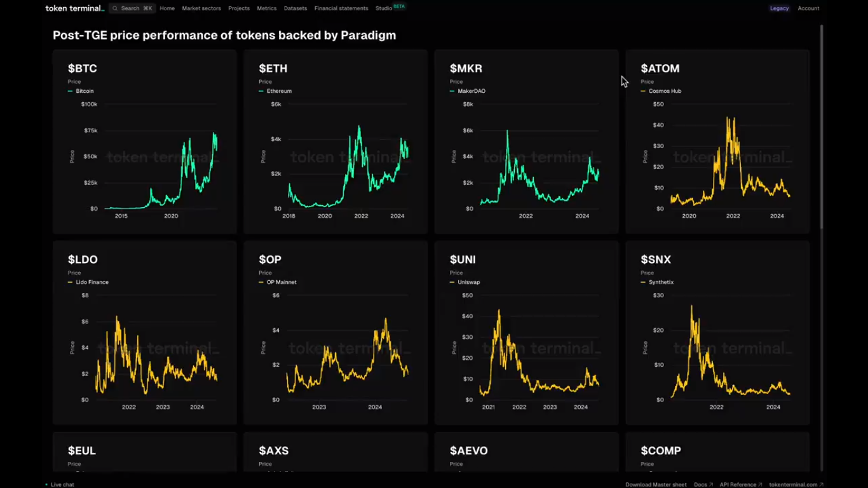Click the Cosmos Hub price chart
Image resolution: width=868 pixels, height=488 pixels.
point(718,159)
